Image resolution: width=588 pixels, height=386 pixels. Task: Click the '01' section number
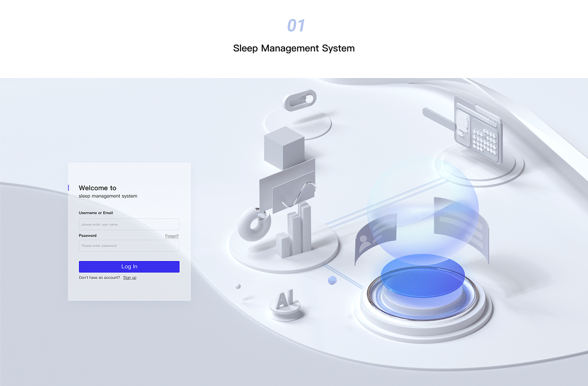point(296,25)
